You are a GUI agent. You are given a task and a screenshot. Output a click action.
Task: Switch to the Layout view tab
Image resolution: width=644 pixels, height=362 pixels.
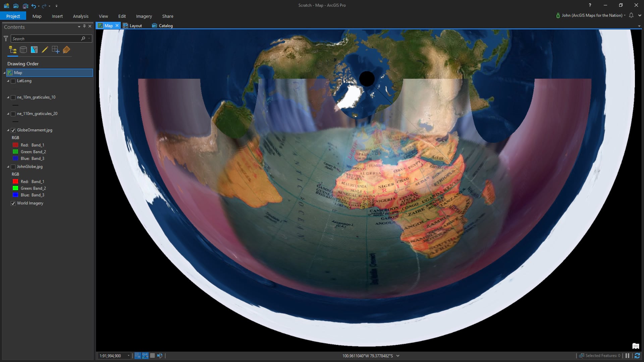click(x=132, y=26)
